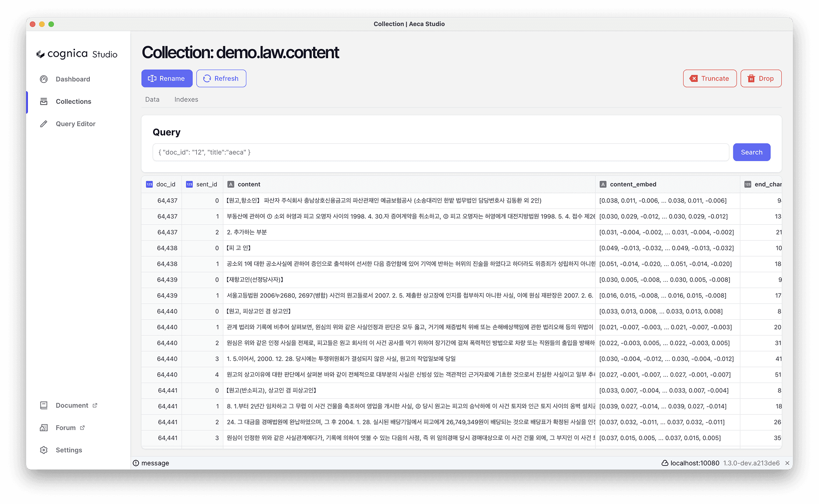
Task: Click the Rename button
Action: [167, 78]
